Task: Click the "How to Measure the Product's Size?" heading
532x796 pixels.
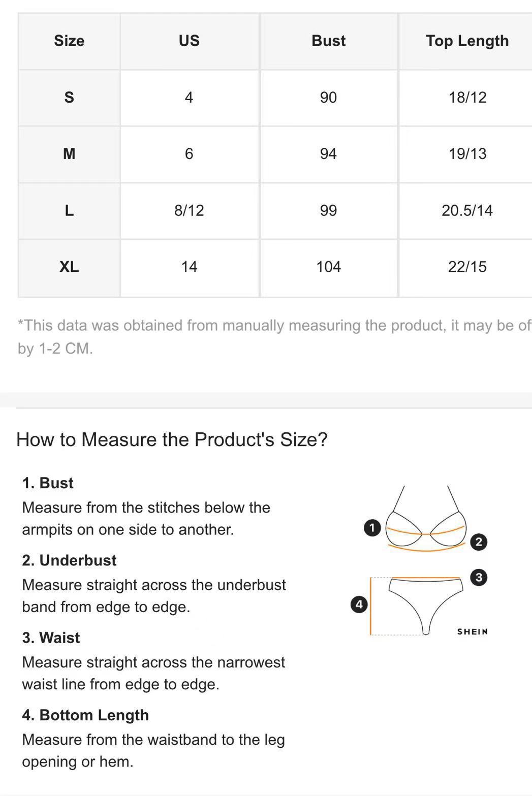Action: pyautogui.click(x=172, y=439)
